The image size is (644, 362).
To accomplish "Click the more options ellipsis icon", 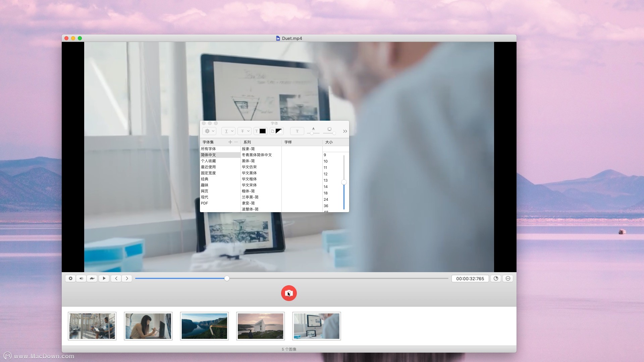I will (508, 279).
